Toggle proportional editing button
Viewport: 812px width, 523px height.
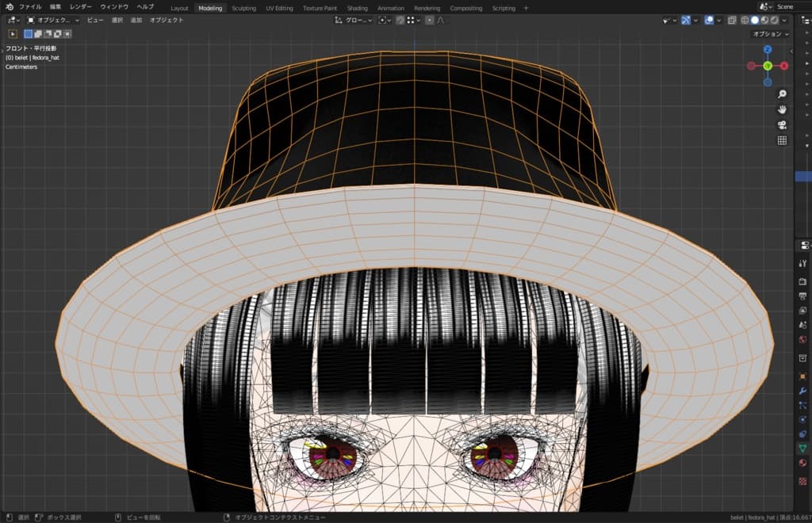coord(430,20)
